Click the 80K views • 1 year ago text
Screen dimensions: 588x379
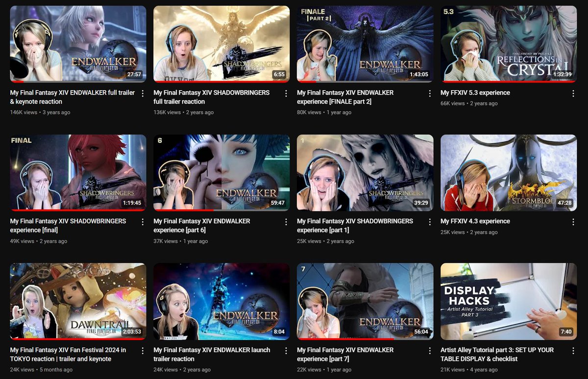click(x=324, y=112)
